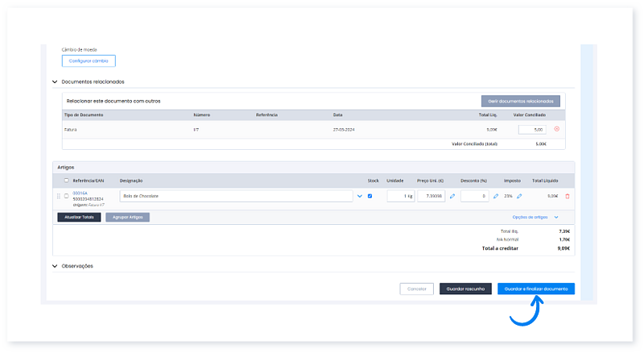
Task: Click the Valor Conciliado input field
Action: (533, 129)
